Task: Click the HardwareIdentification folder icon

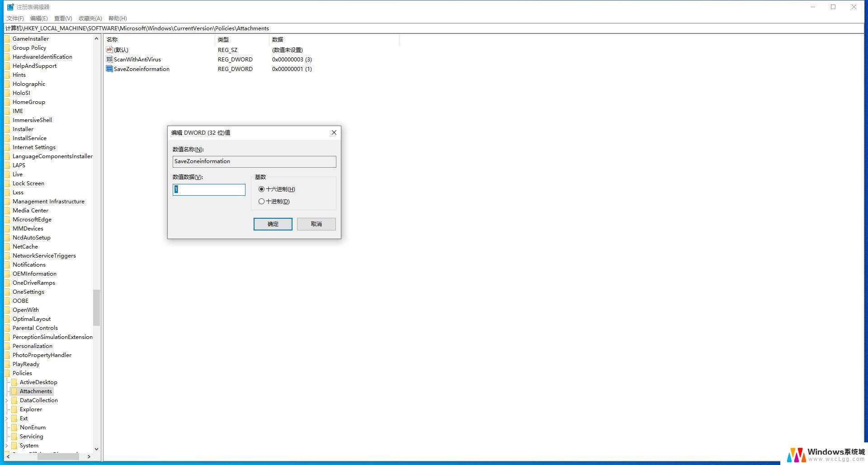Action: pos(7,57)
